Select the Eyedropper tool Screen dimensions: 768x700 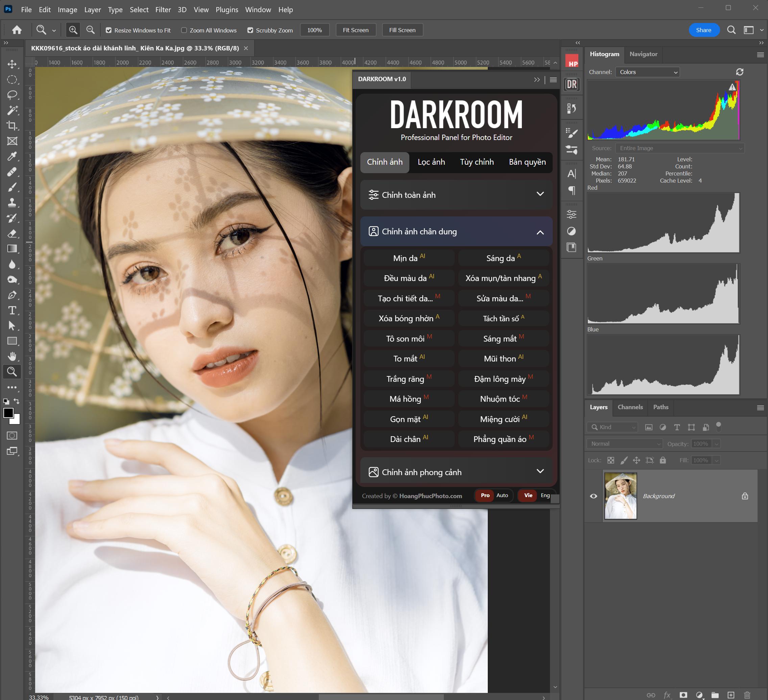click(x=12, y=156)
